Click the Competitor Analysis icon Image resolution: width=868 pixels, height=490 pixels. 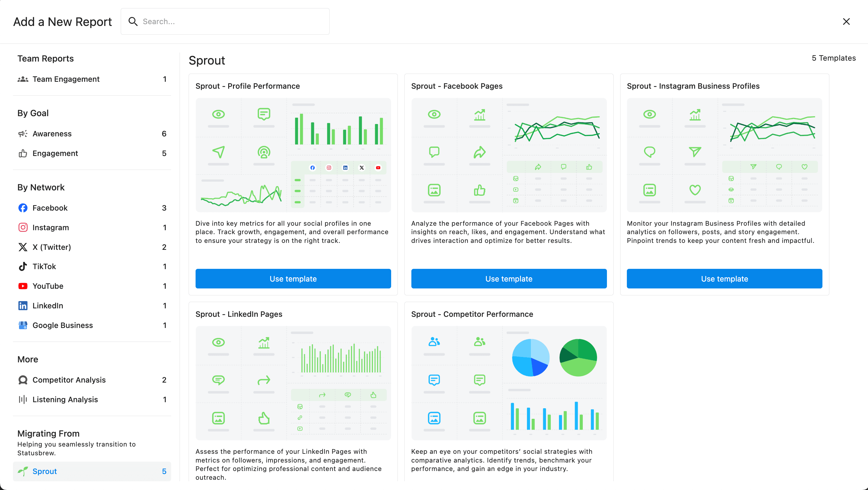click(x=23, y=380)
